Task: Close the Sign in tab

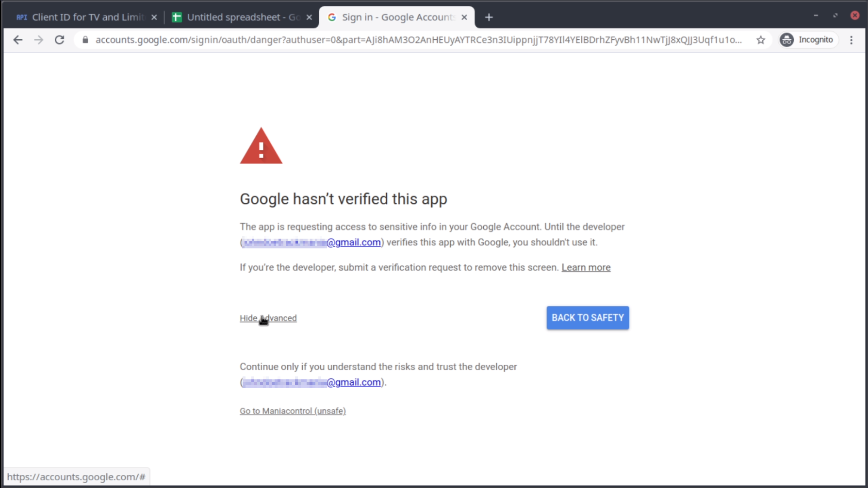Action: [464, 17]
